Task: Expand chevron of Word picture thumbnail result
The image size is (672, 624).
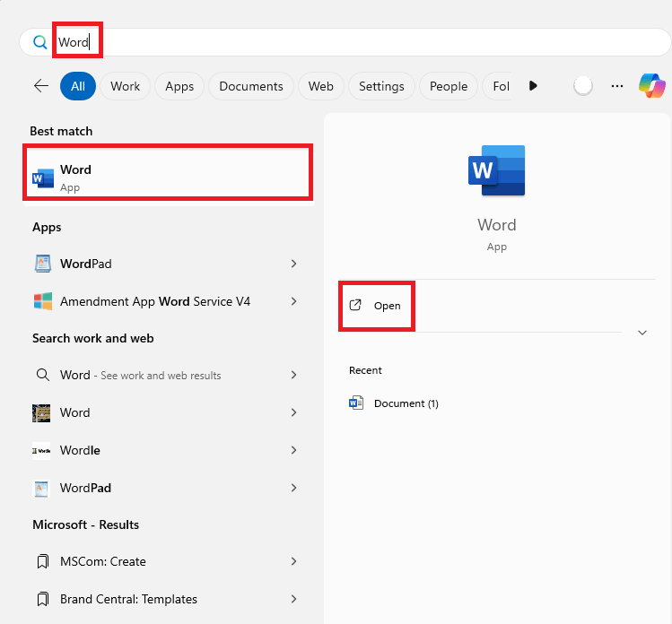Action: point(293,412)
